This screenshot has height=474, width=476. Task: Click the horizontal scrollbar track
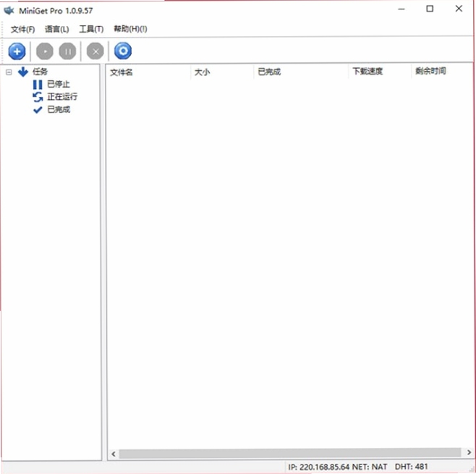[x=290, y=453]
